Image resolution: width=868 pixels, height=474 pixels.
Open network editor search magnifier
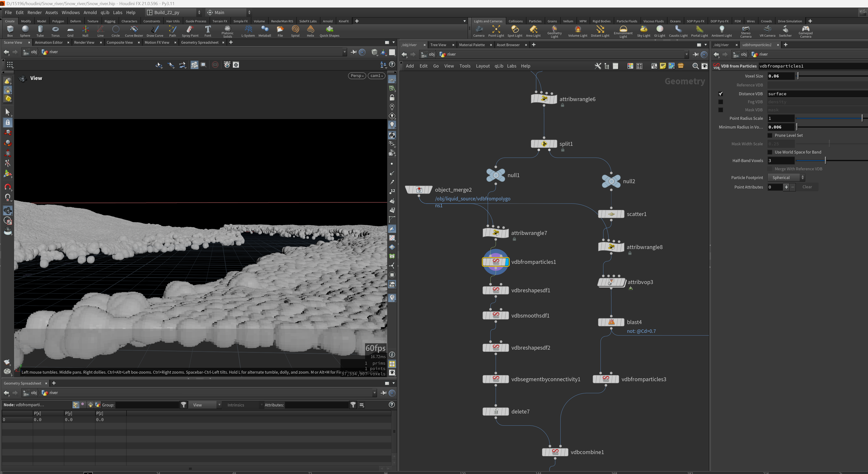point(695,66)
